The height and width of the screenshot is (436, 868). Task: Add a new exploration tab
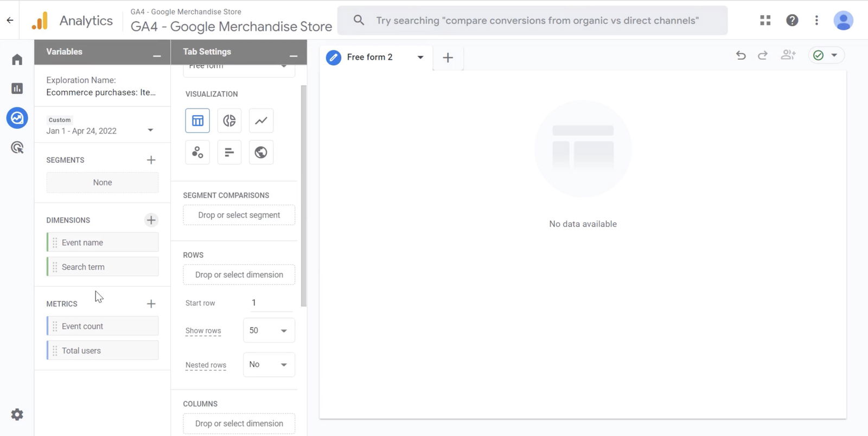[x=448, y=58]
